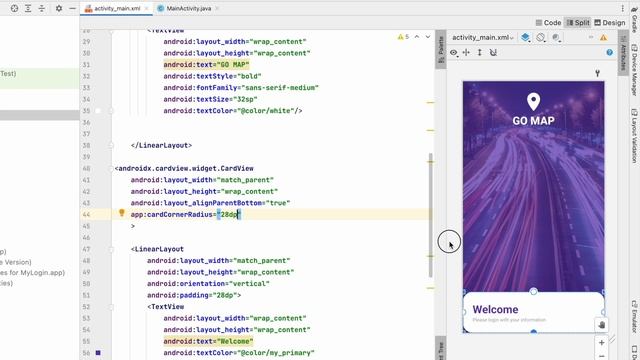
Task: Open the Layout Validation tool window
Action: click(635, 136)
